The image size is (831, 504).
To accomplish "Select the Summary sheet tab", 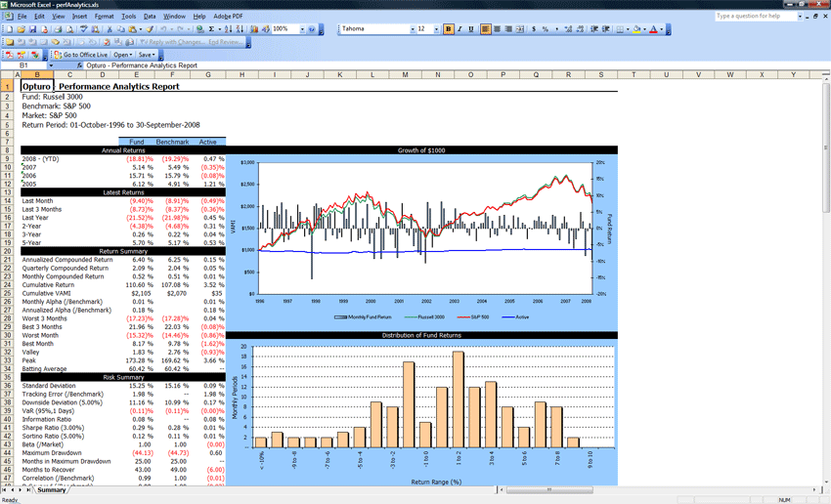I will click(x=51, y=489).
